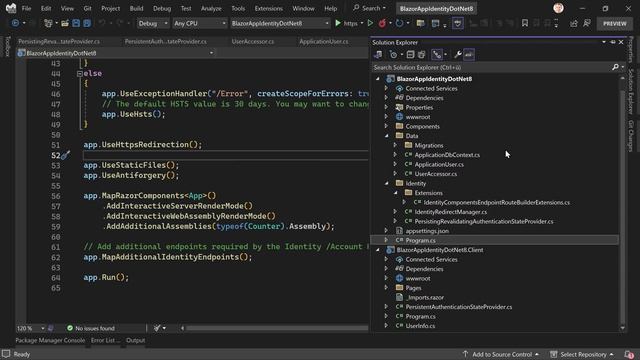Click the screwdriver quick actions icon at line 52
The image size is (640, 360).
click(x=65, y=155)
